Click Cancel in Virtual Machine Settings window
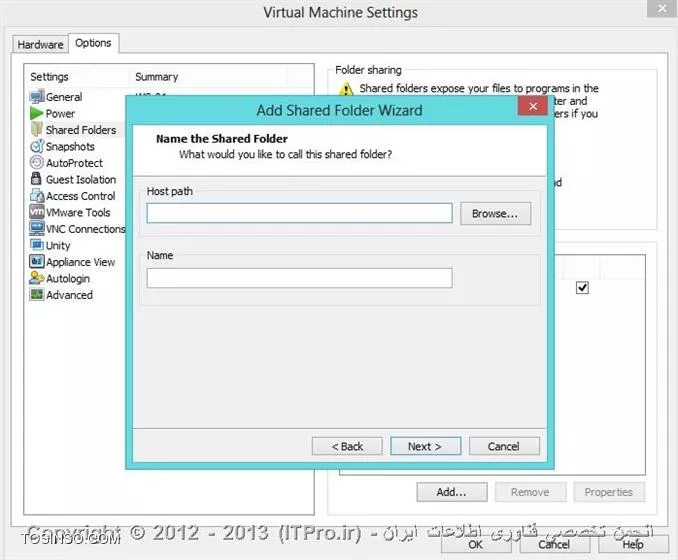The width and height of the screenshot is (678, 560). click(x=554, y=544)
